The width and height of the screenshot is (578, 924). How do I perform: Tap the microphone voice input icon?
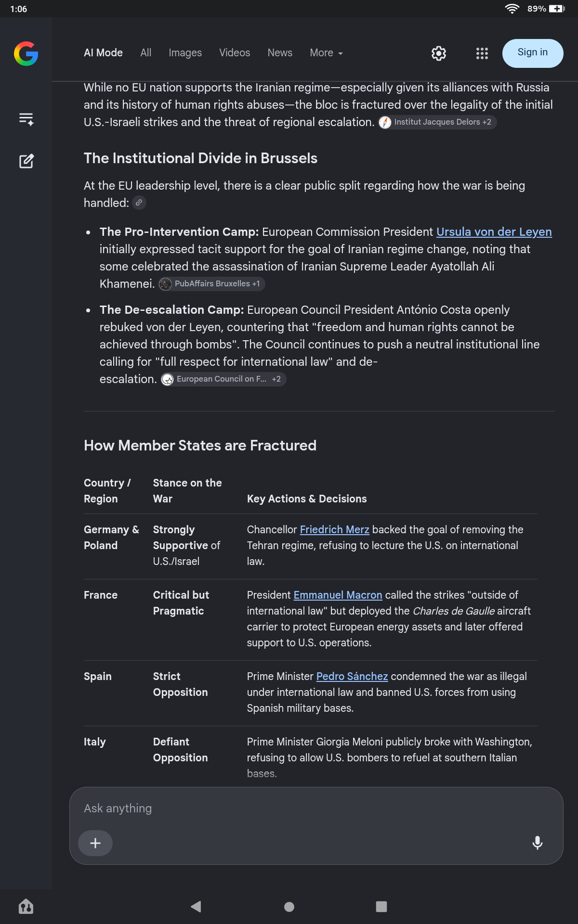[x=538, y=843]
